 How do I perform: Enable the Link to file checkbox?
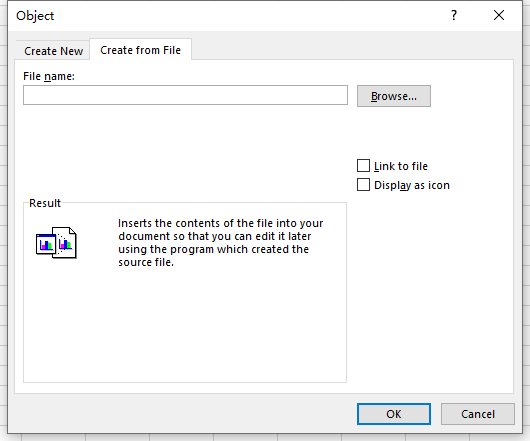click(x=363, y=166)
